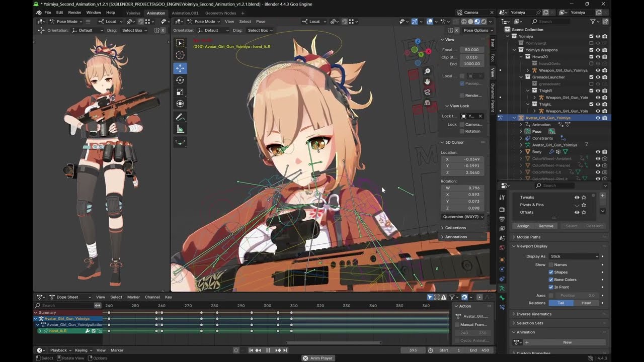The height and width of the screenshot is (362, 644).
Task: Select the Select Box tool icon
Action: click(x=180, y=43)
